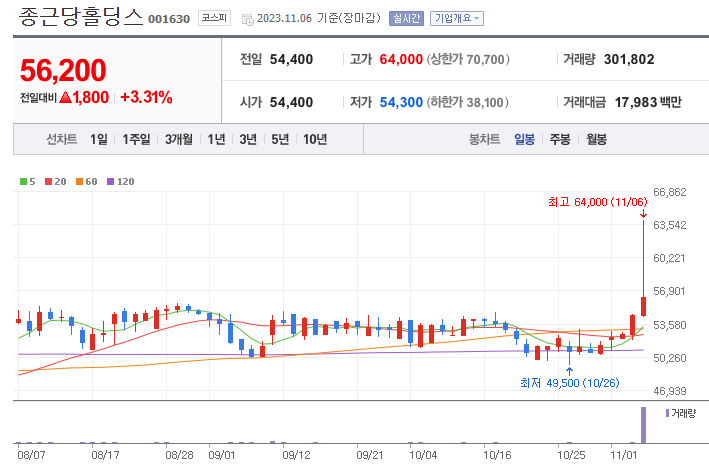Click the 10/25 date axis label
709x471 pixels.
click(571, 455)
